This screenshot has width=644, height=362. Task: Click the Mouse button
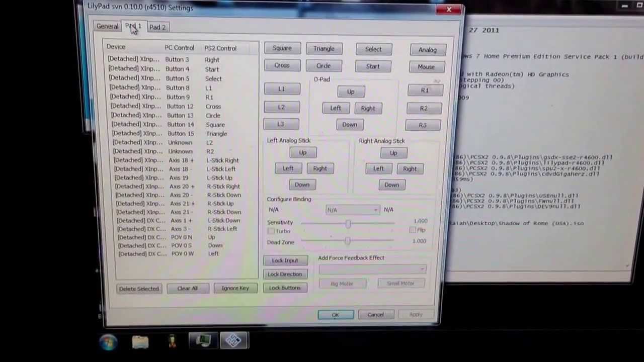[x=426, y=67]
